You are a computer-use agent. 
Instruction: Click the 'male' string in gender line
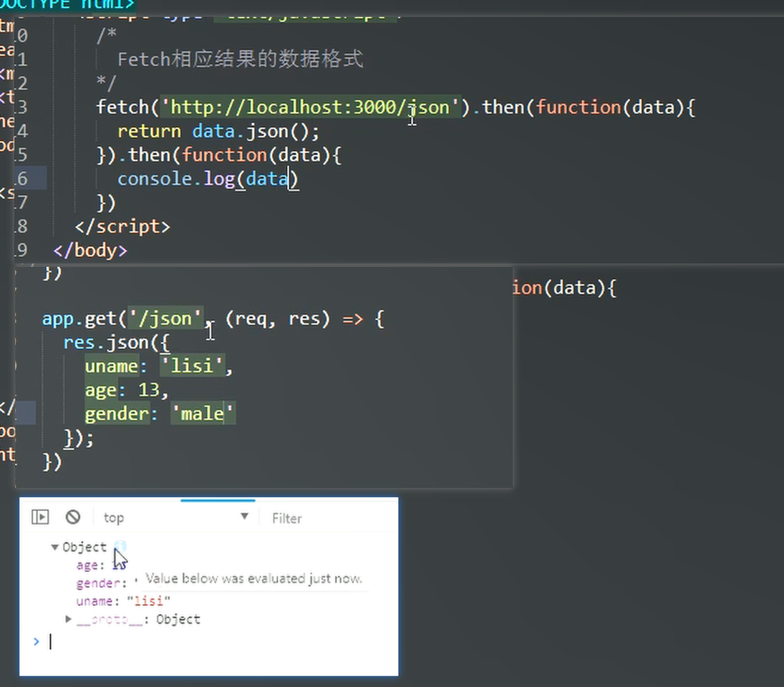203,414
